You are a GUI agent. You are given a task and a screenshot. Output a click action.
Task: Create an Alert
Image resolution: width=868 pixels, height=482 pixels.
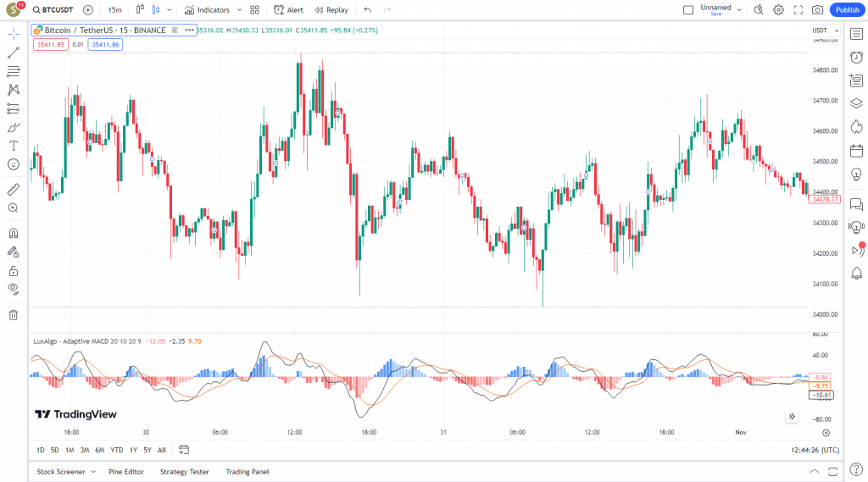click(288, 10)
